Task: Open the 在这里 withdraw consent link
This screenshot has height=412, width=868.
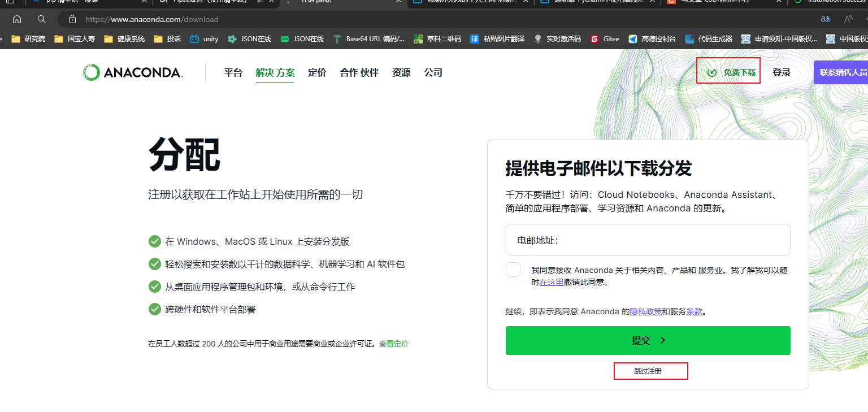Action: (552, 282)
